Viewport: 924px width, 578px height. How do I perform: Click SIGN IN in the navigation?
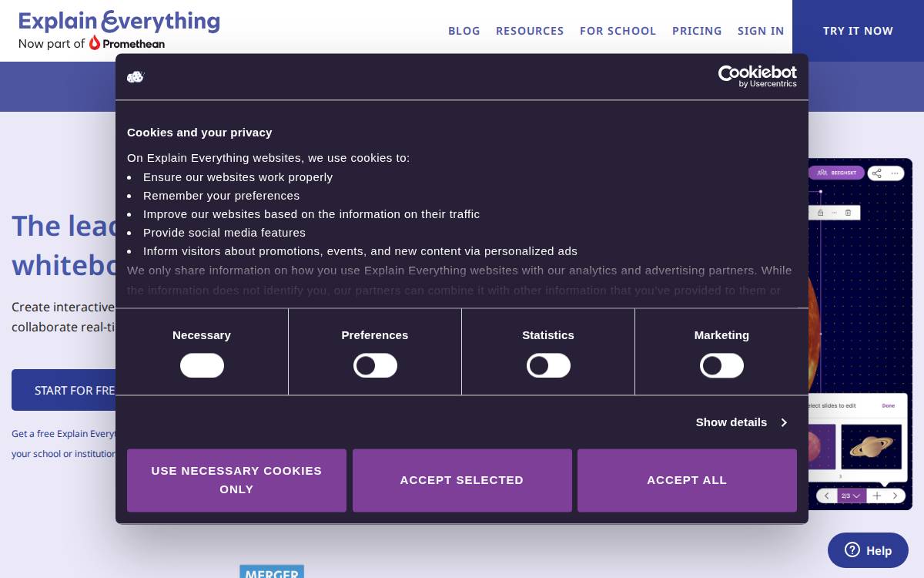point(761,31)
